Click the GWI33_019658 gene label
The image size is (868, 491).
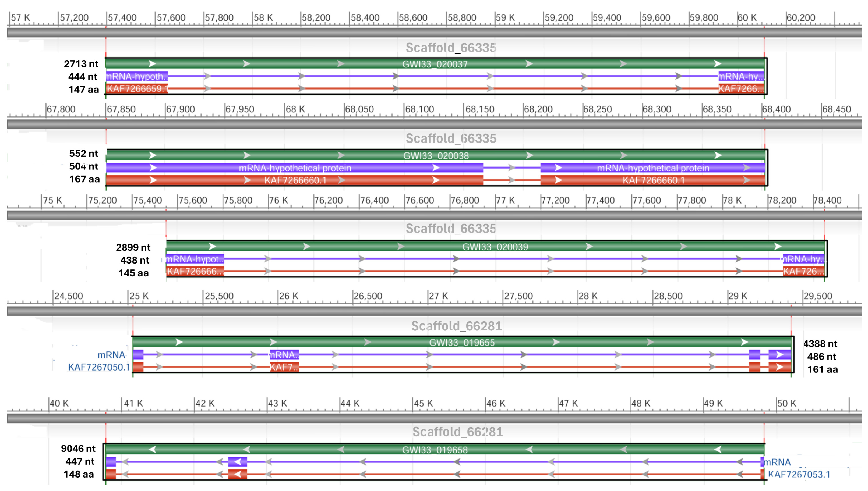435,450
